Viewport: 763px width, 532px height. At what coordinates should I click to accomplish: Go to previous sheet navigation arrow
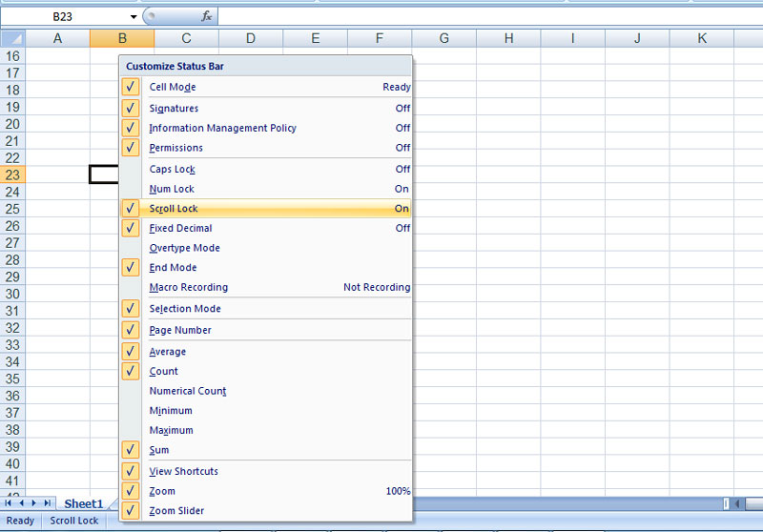click(x=21, y=503)
